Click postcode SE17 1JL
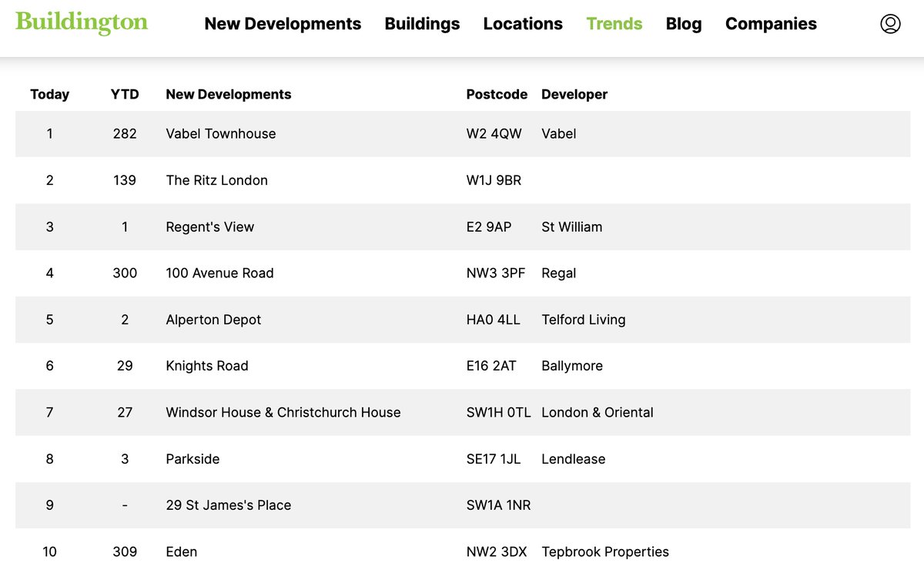Image resolution: width=924 pixels, height=573 pixels. tap(494, 459)
